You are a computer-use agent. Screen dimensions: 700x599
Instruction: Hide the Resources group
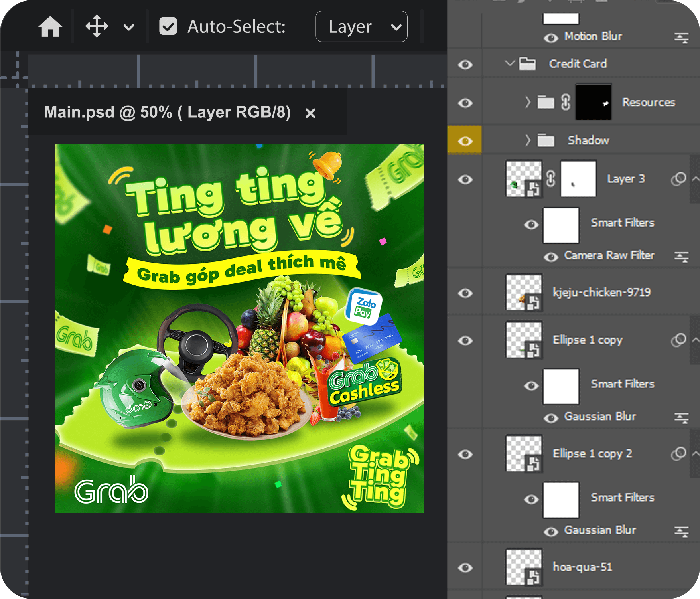465,103
